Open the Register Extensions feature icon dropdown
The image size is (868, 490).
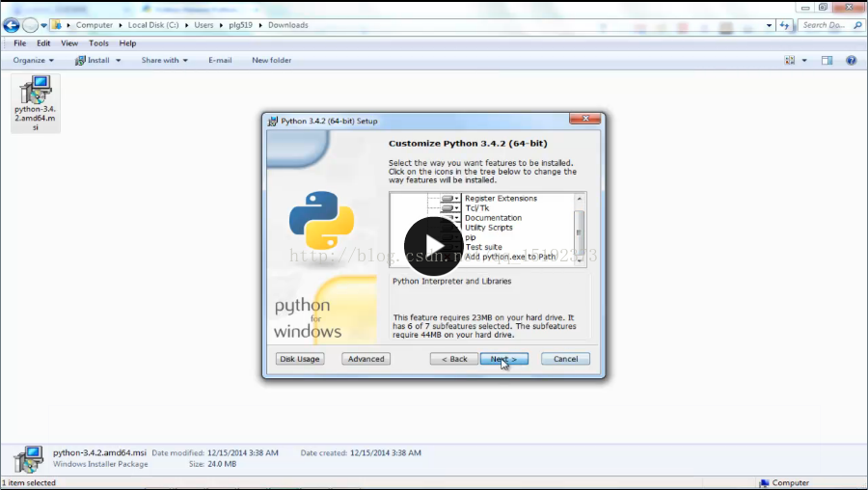(x=450, y=198)
